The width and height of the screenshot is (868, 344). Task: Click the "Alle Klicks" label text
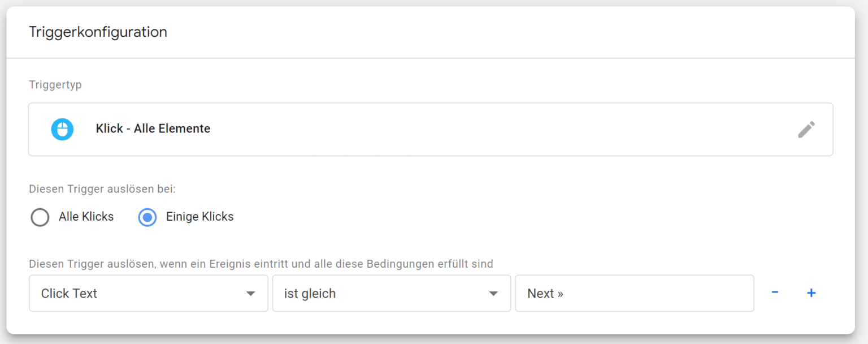click(x=86, y=217)
